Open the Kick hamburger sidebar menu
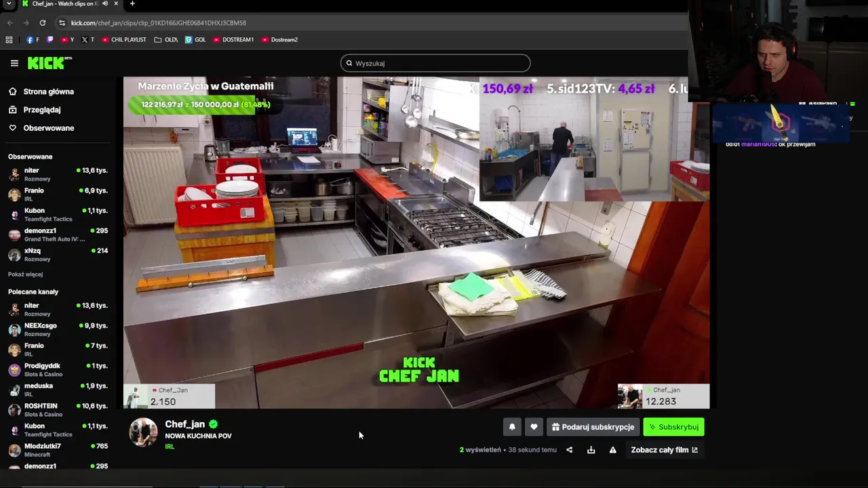Viewport: 868px width, 488px height. 14,63
